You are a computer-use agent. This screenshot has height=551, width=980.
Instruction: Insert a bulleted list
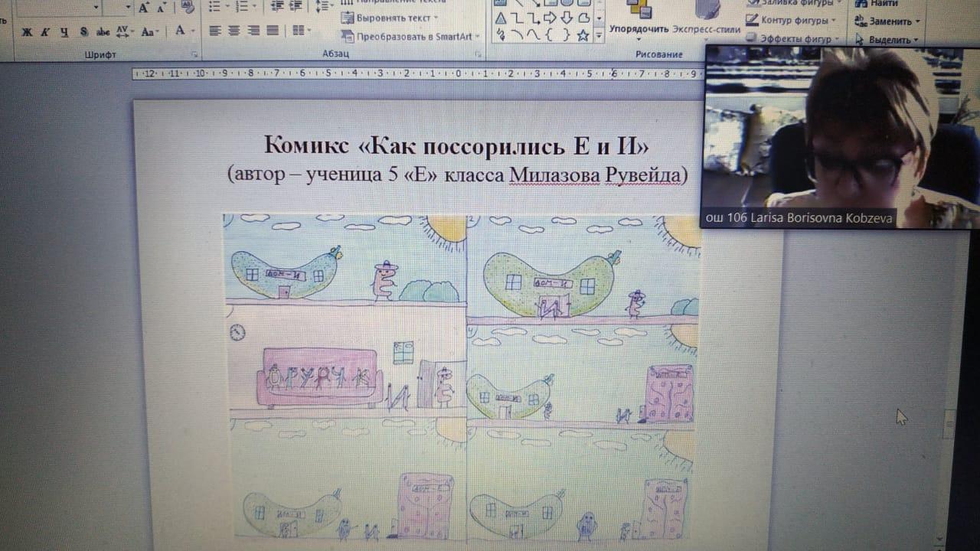(215, 7)
